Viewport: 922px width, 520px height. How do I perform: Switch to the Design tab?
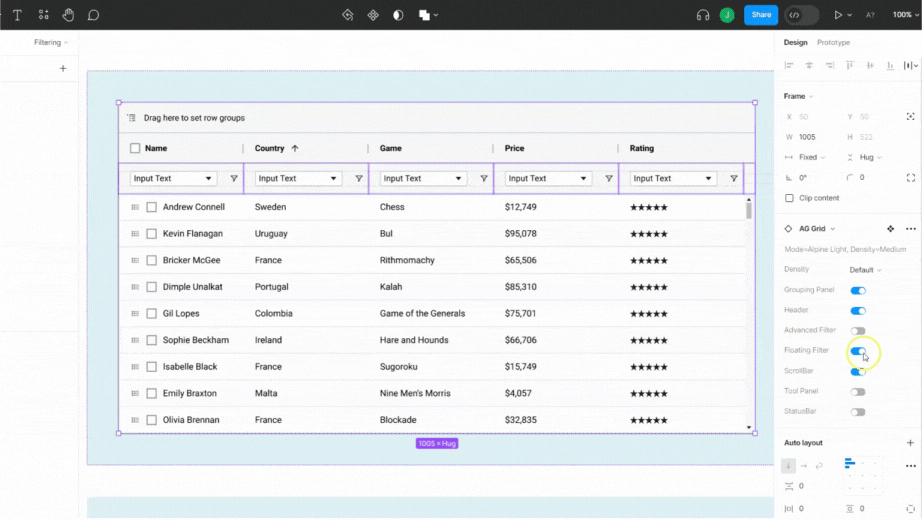795,43
